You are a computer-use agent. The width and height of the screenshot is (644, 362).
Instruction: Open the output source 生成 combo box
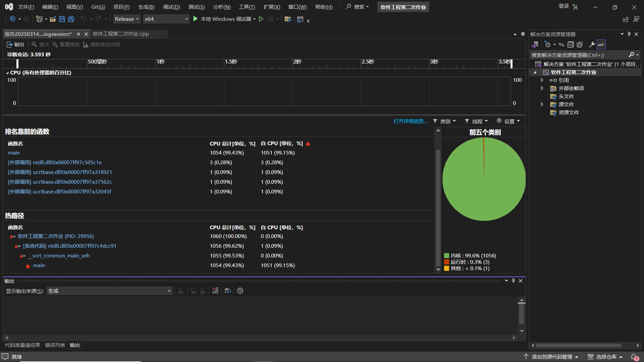click(x=109, y=291)
